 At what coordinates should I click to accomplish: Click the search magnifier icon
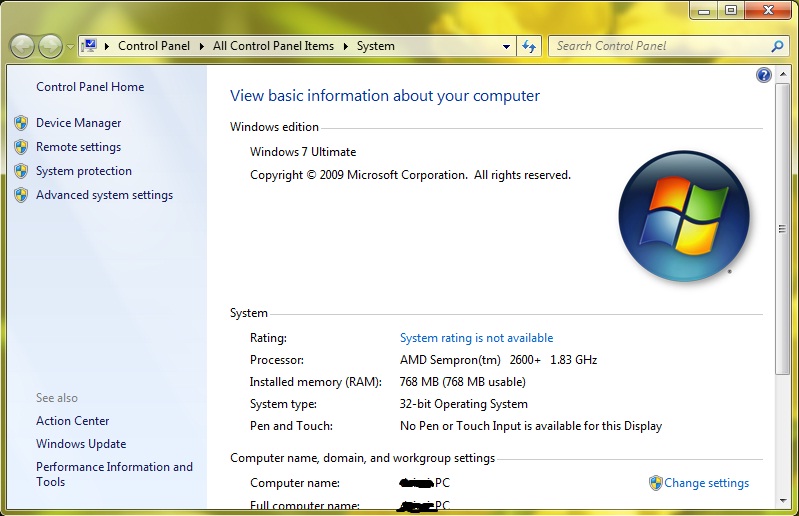777,46
